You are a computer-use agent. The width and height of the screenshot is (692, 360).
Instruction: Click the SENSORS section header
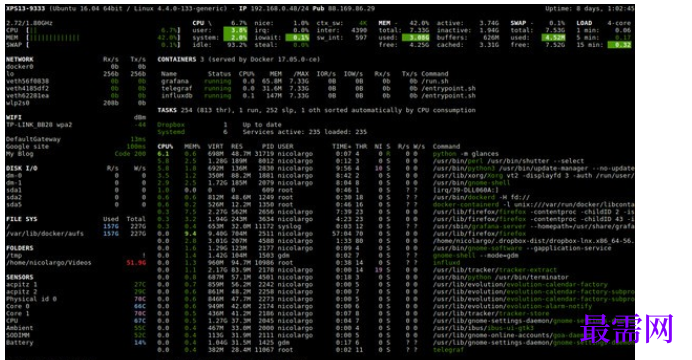point(19,277)
